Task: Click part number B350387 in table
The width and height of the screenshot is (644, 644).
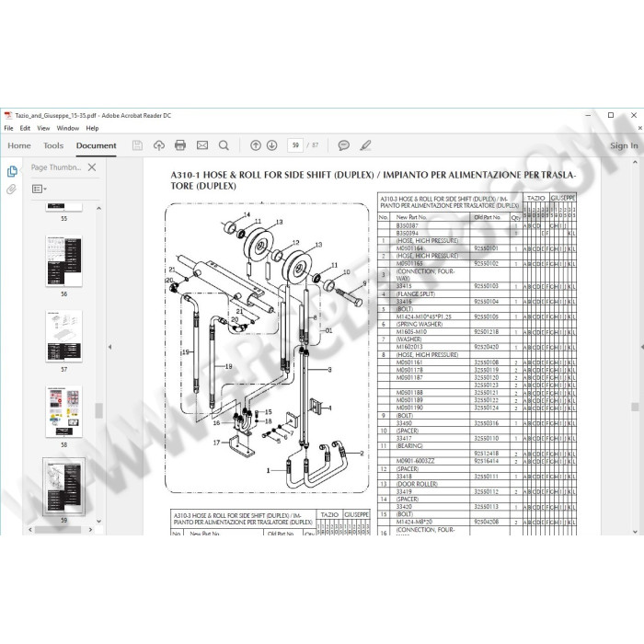Action: (x=407, y=225)
